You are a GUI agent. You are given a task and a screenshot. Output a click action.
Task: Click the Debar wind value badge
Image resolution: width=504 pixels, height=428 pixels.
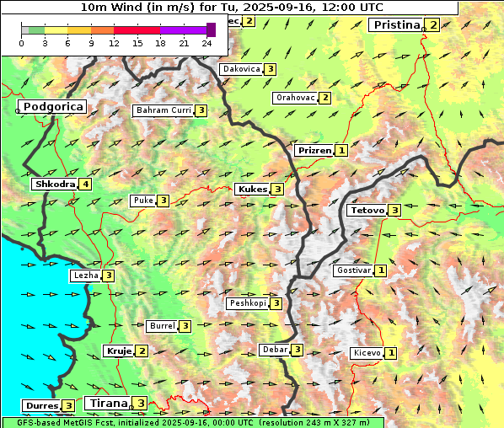[298, 350]
